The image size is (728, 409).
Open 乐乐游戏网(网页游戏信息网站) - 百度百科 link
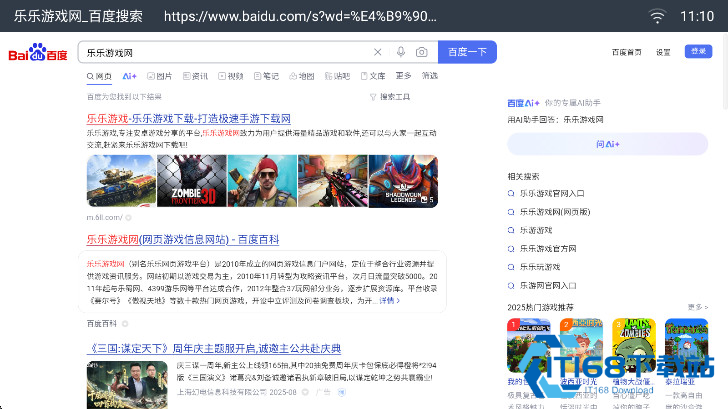[x=183, y=240]
